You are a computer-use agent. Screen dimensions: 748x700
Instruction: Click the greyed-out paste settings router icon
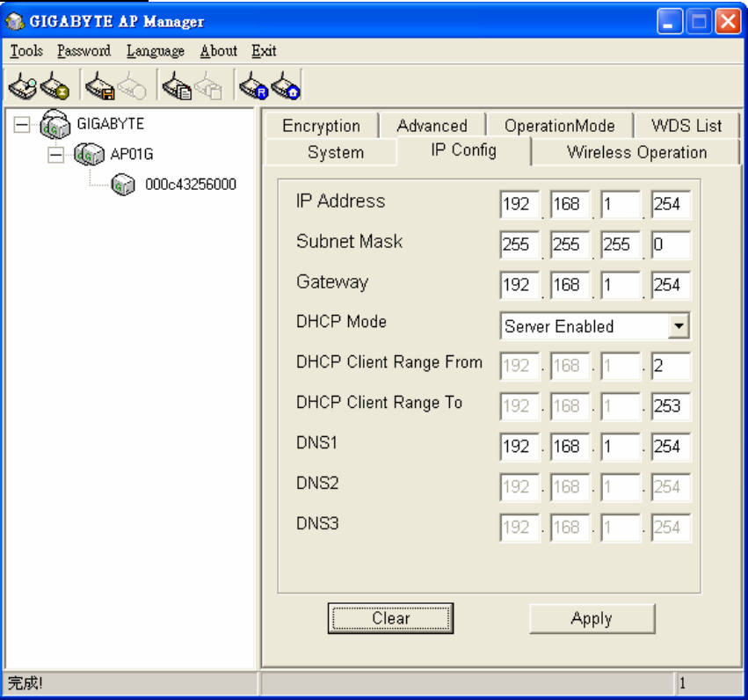point(208,86)
